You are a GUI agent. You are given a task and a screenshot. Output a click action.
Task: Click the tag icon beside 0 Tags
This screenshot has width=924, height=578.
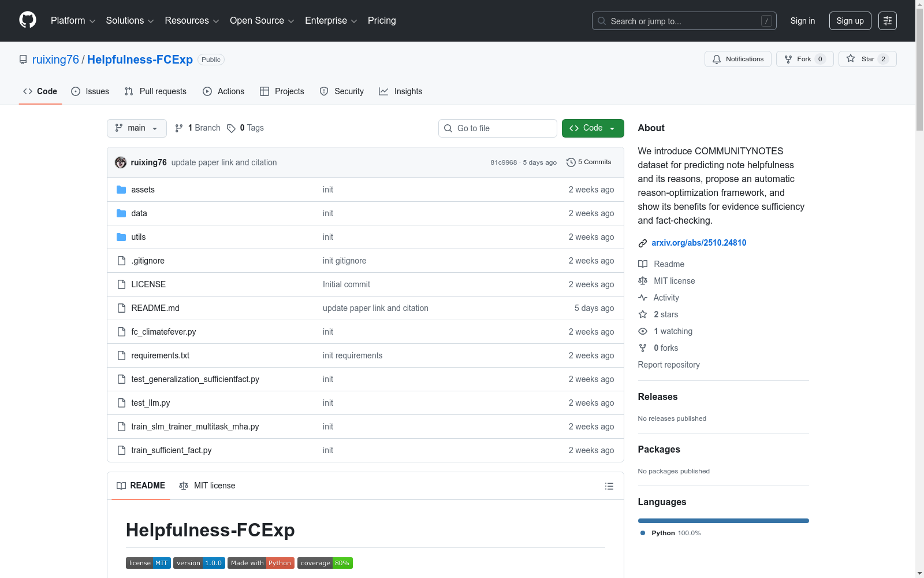[231, 128]
